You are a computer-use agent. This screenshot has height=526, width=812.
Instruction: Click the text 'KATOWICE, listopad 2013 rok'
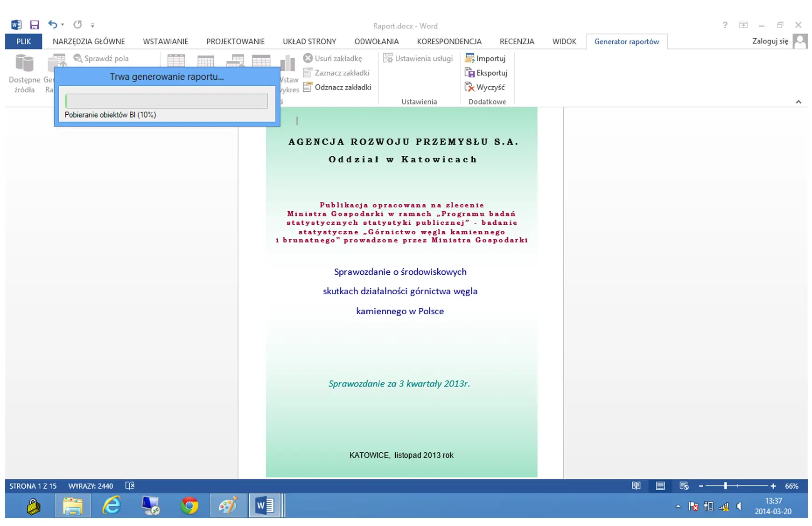(x=401, y=455)
